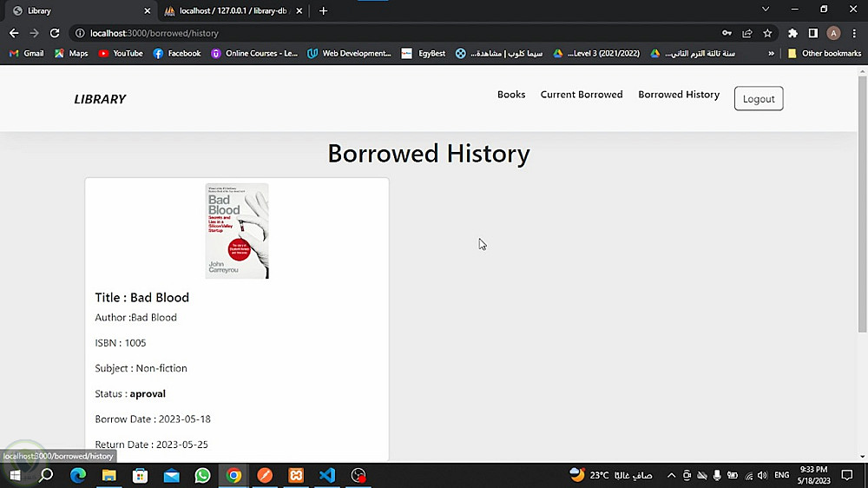This screenshot has height=488, width=868.
Task: Click the Bad Blood book cover image
Action: (x=237, y=231)
